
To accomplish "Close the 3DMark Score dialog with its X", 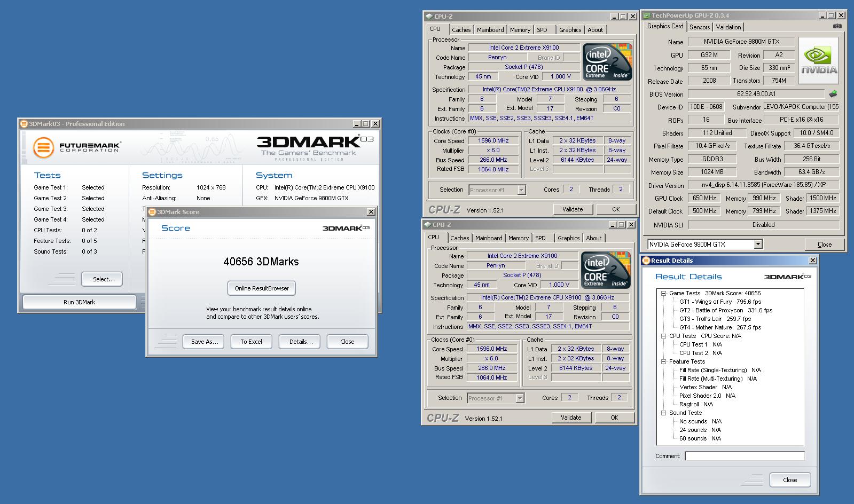I will pyautogui.click(x=371, y=212).
